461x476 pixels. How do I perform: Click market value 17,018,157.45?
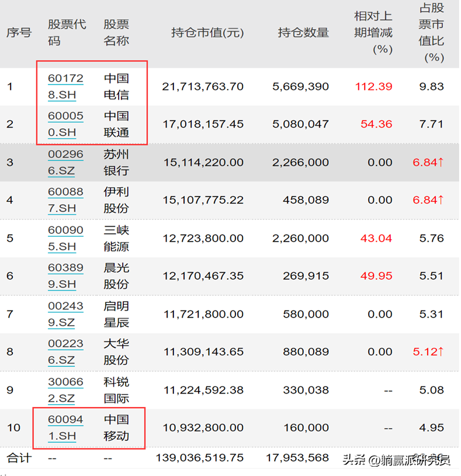[203, 124]
